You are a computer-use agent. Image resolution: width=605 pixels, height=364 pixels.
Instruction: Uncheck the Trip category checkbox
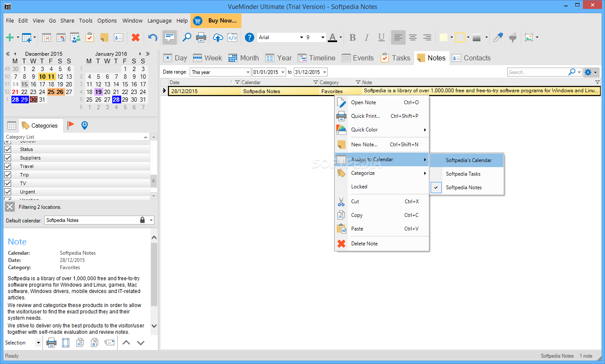[8, 175]
